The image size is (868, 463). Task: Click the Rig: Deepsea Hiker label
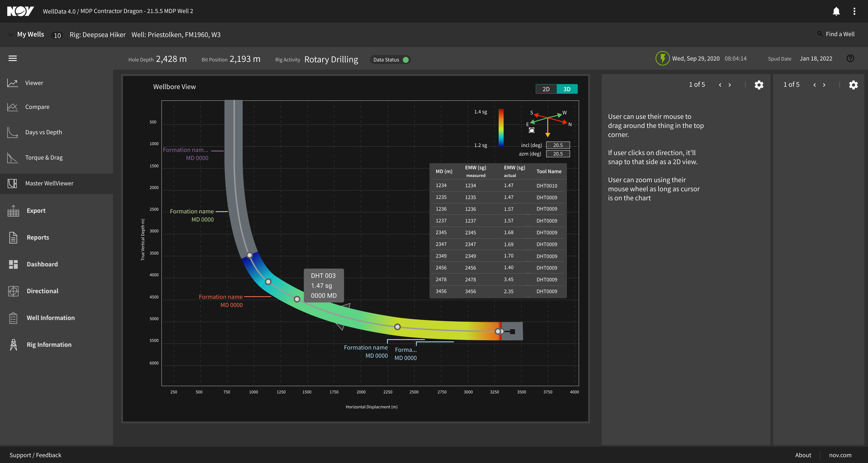click(98, 35)
